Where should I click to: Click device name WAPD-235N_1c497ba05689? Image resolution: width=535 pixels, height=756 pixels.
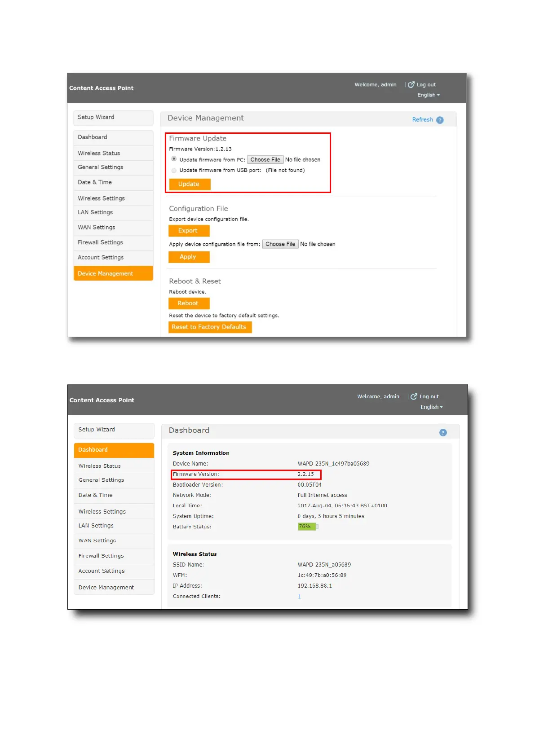click(333, 464)
